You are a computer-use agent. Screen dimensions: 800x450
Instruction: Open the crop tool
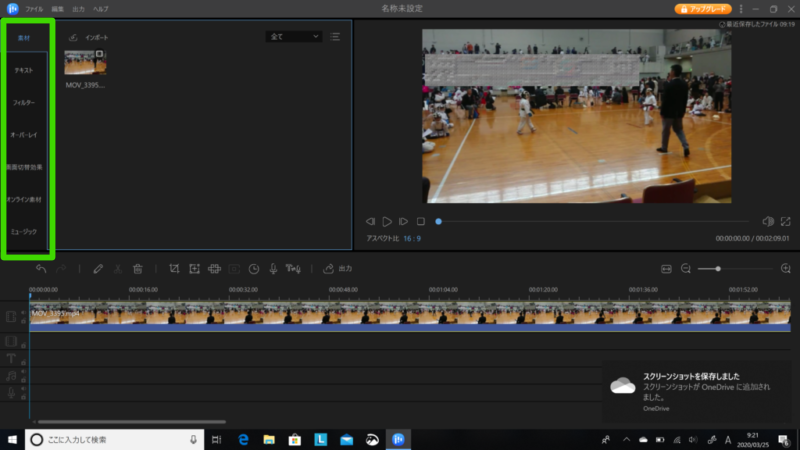[x=174, y=269]
